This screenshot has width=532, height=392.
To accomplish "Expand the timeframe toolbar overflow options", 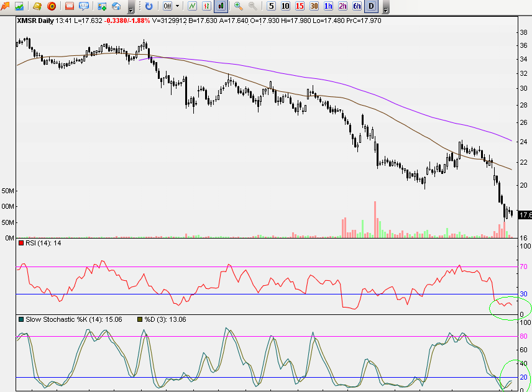I will click(386, 9).
